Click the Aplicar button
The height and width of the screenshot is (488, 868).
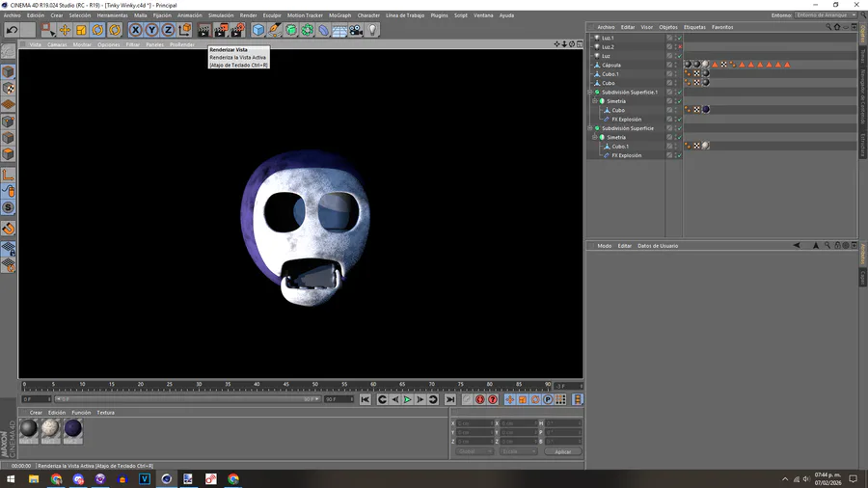pos(562,451)
